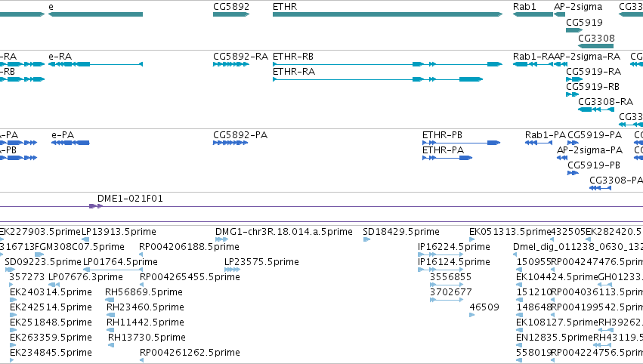The height and width of the screenshot is (364, 643).
Task: Click the CG5892-RA transcript arrows
Action: tap(231, 64)
